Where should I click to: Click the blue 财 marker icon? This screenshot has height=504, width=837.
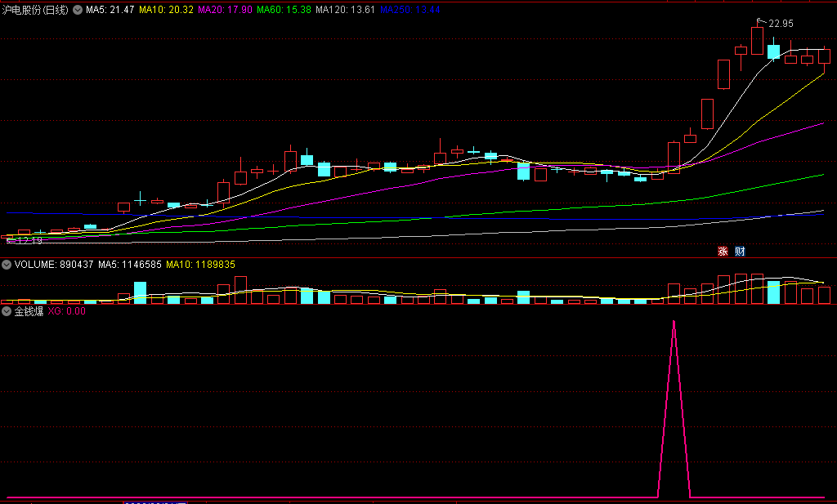tap(740, 252)
